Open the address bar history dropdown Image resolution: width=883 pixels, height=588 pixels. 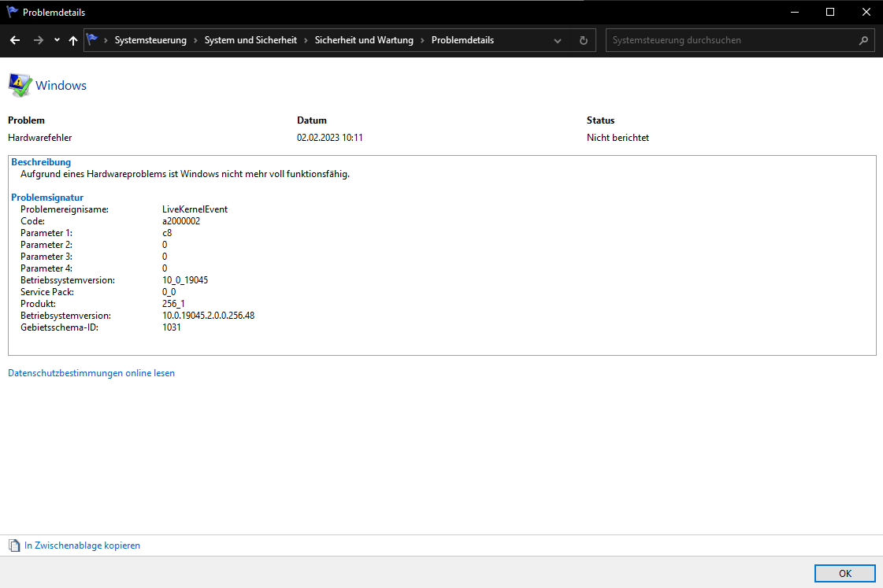point(558,40)
